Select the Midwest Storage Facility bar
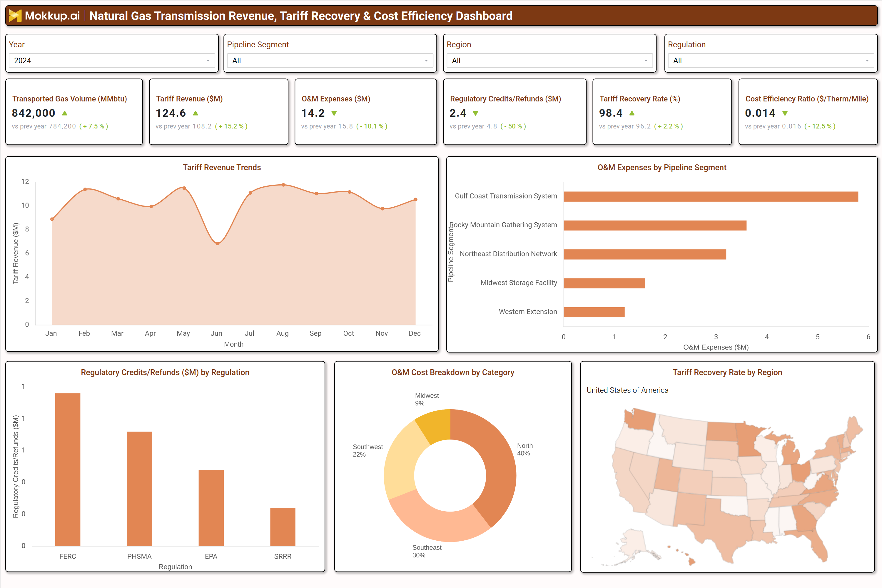Screen dimensions: 882x588 pyautogui.click(x=604, y=283)
